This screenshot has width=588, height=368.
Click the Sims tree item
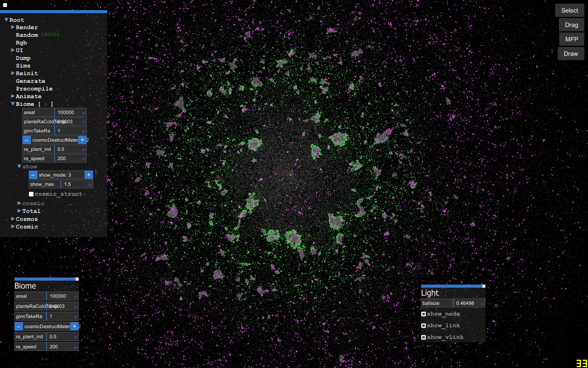23,66
